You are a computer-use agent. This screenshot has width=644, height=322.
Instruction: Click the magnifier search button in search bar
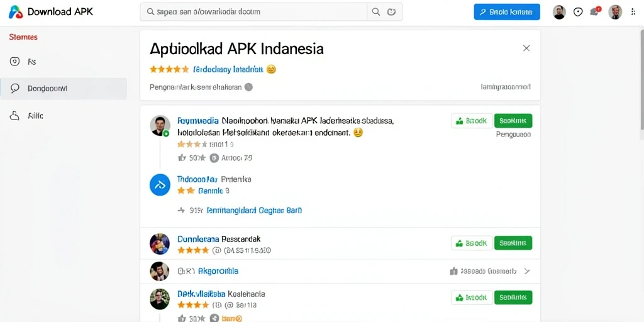[x=376, y=12]
